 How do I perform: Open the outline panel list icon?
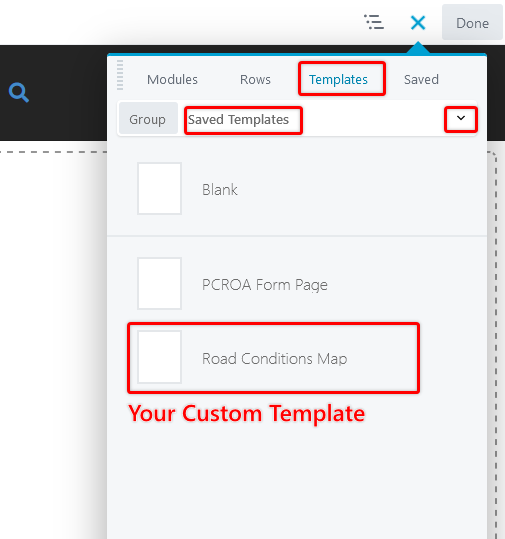[x=374, y=22]
